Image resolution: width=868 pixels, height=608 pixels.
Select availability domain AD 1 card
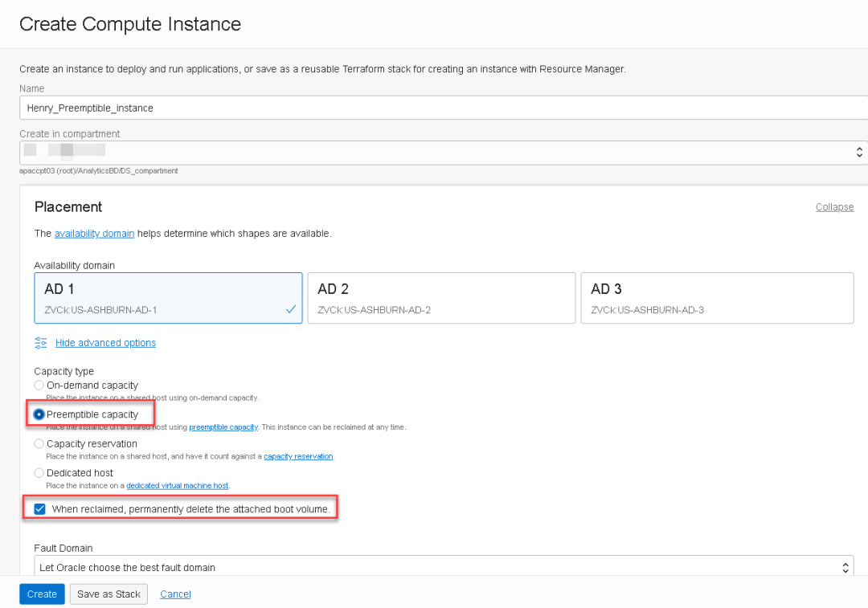click(x=168, y=298)
